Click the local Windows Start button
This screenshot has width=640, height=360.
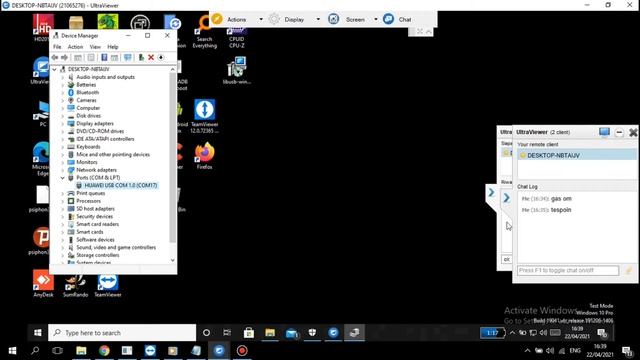(12, 351)
